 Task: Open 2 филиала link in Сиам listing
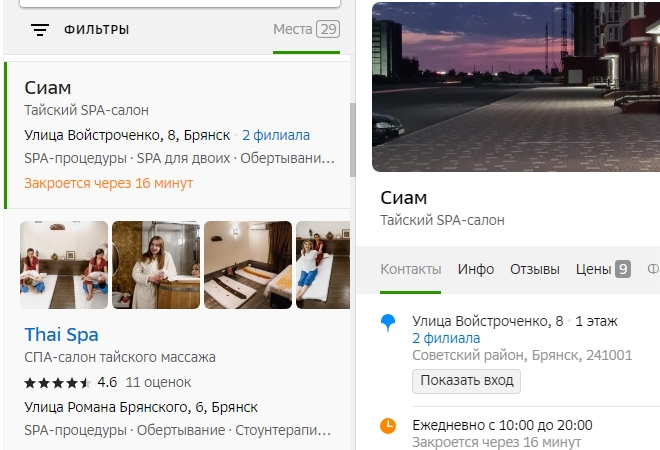point(276,135)
